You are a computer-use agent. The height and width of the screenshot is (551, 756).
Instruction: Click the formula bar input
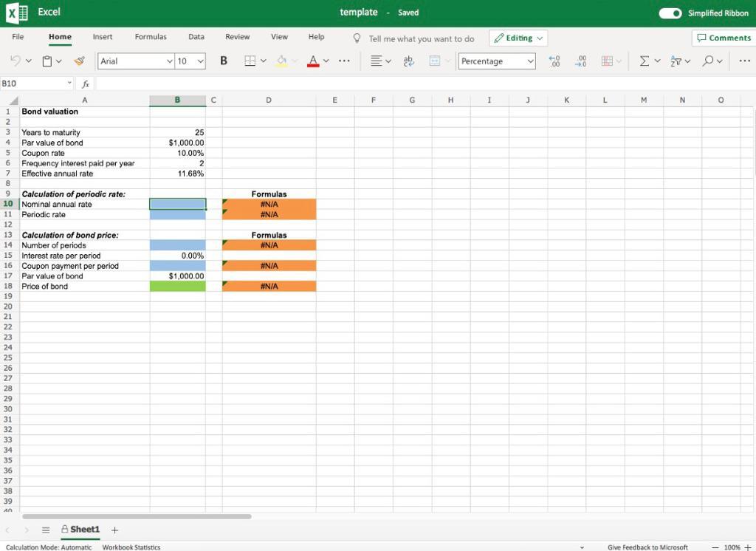click(x=425, y=83)
